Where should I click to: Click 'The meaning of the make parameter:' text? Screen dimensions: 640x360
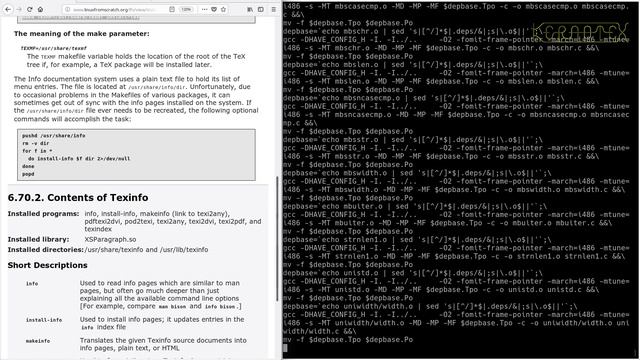(x=82, y=34)
